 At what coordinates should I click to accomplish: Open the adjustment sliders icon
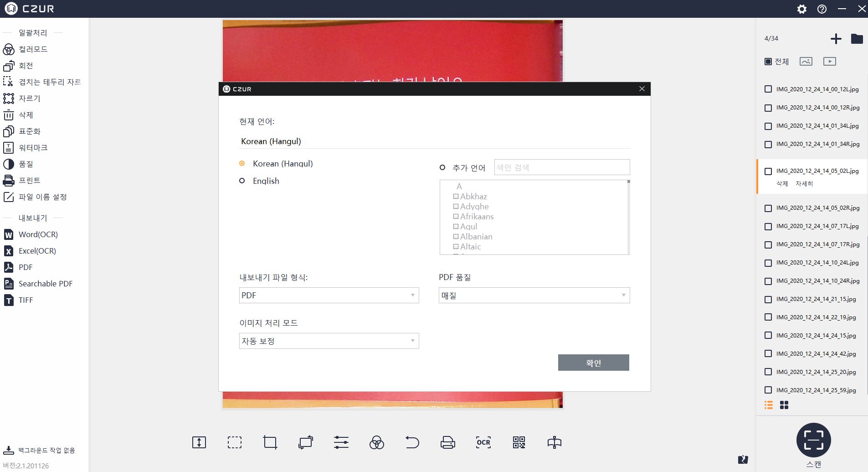coord(341,442)
